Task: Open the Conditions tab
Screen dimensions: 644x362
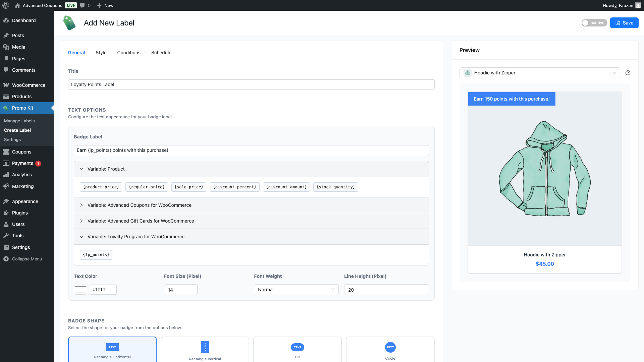Action: 129,53
